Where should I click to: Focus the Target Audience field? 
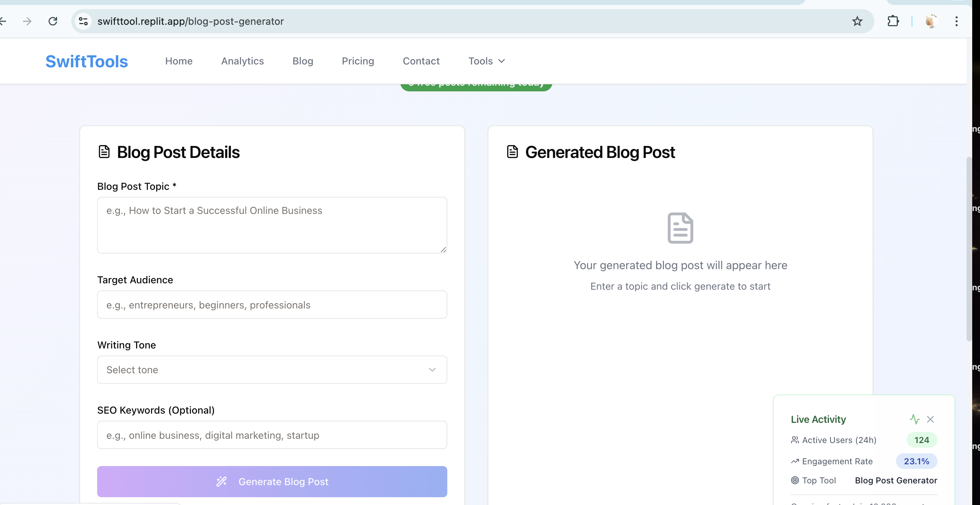tap(272, 305)
